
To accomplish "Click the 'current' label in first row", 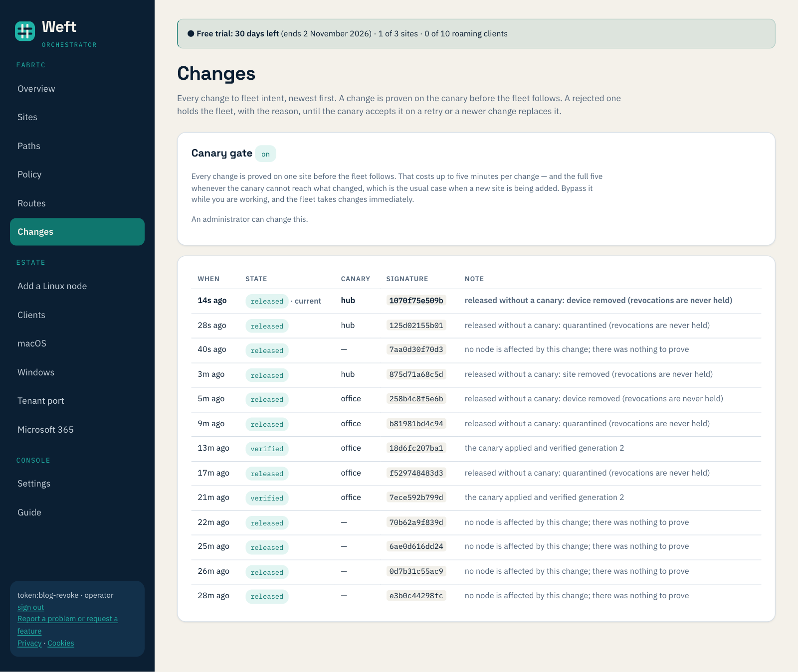I will pyautogui.click(x=308, y=301).
